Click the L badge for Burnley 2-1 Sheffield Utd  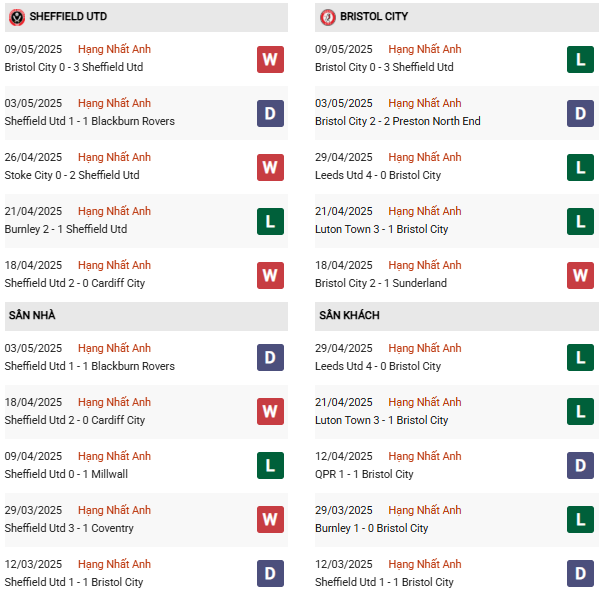pyautogui.click(x=270, y=221)
